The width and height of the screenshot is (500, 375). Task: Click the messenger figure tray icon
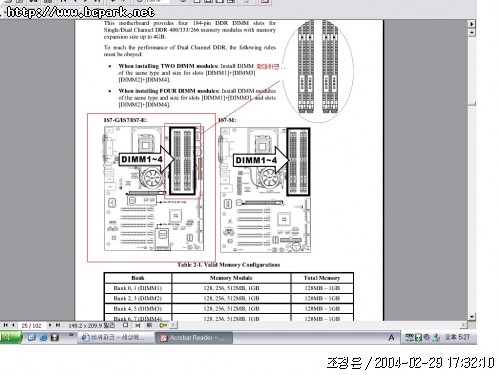(x=436, y=338)
